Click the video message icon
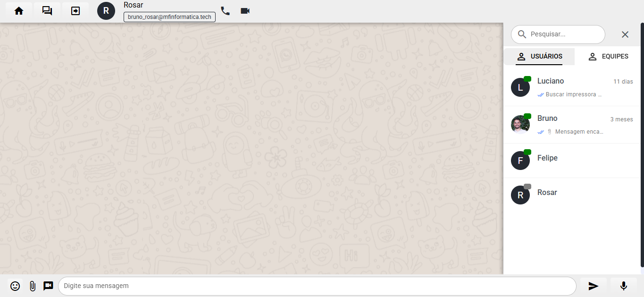This screenshot has height=297, width=644. point(48,286)
